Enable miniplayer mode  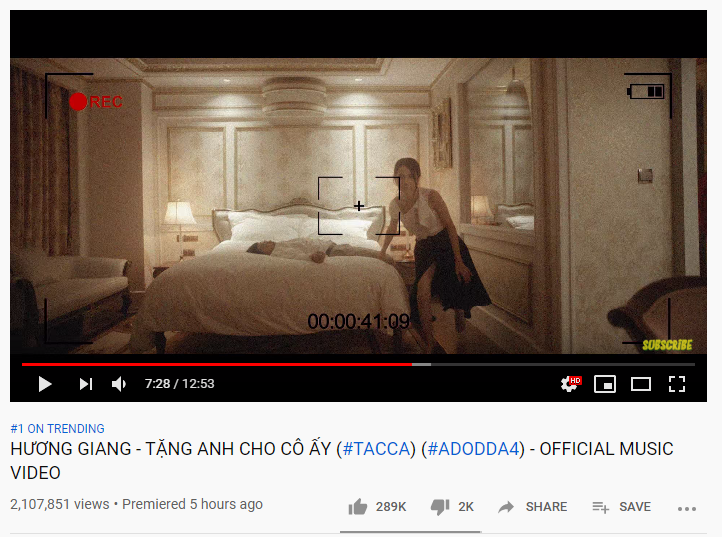pos(605,384)
